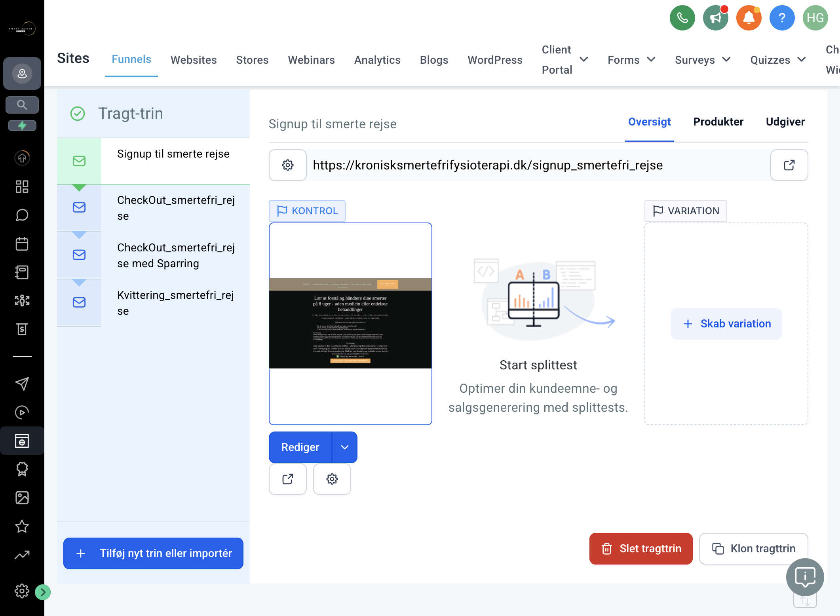The width and height of the screenshot is (840, 616).
Task: Switch to the Stores tab
Action: [x=252, y=60]
